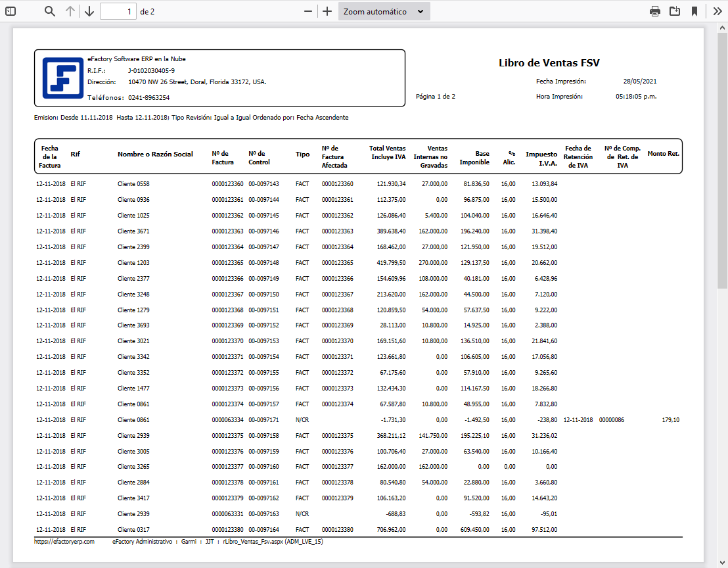Click the Libro de Ventas FSV title
This screenshot has height=568, width=728.
pos(549,63)
